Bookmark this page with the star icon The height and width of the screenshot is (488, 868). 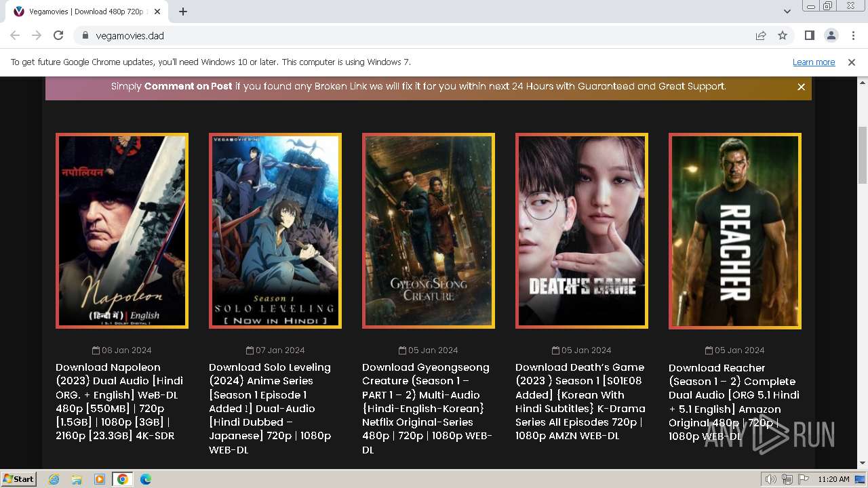[x=783, y=35]
